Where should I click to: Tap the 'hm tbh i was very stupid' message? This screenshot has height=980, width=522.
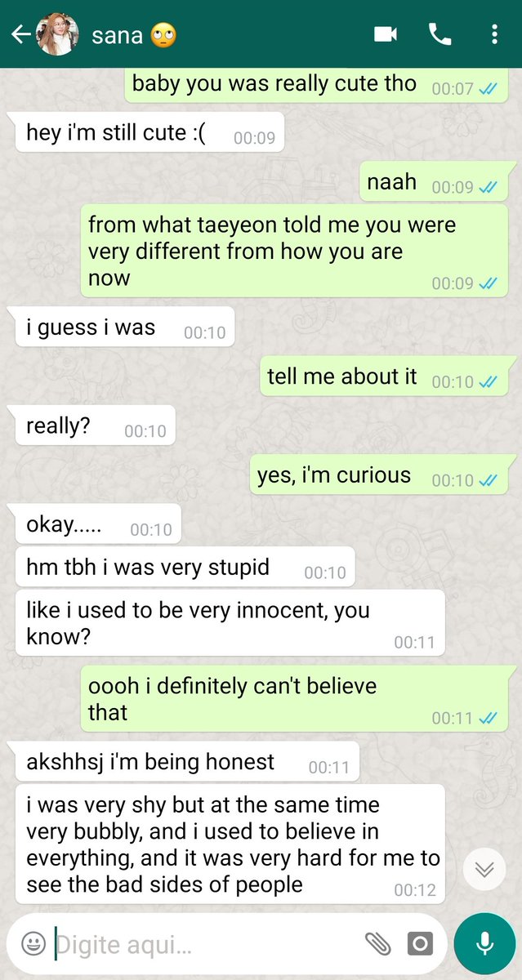click(185, 568)
